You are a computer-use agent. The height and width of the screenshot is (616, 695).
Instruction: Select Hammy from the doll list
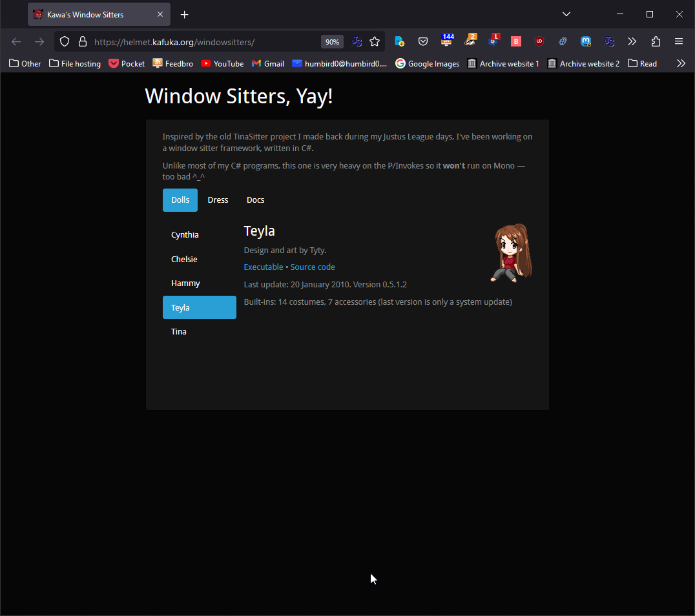tap(185, 283)
